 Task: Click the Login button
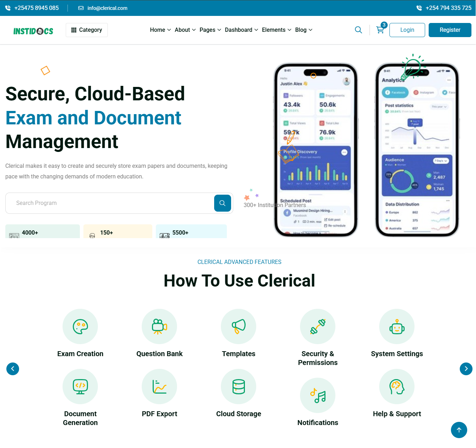[x=407, y=30]
